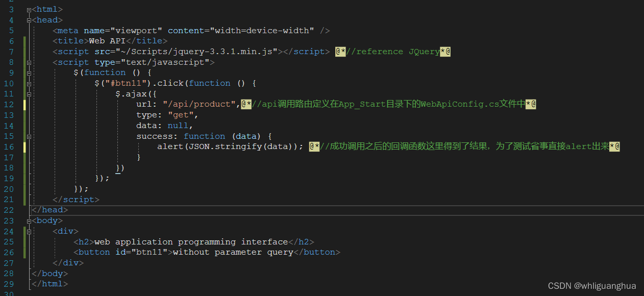The height and width of the screenshot is (296, 644).
Task: Collapse the div fold marker on line 24
Action: (29, 231)
